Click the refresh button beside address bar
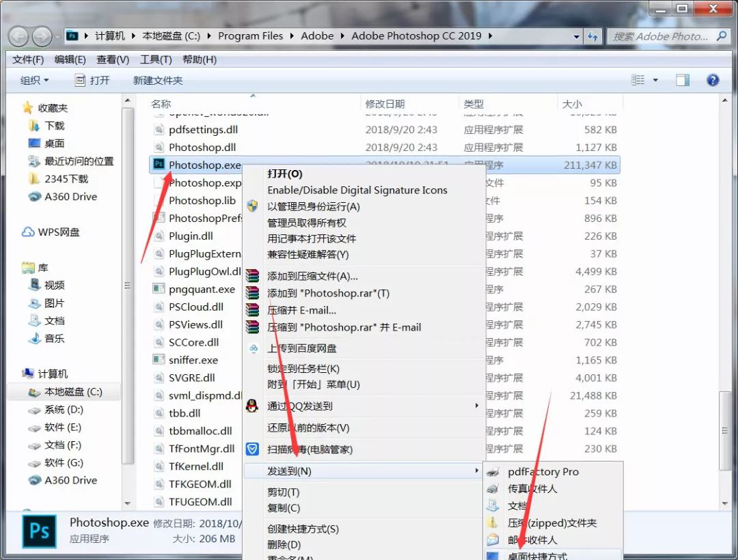Screen dimensions: 738x560 592,36
